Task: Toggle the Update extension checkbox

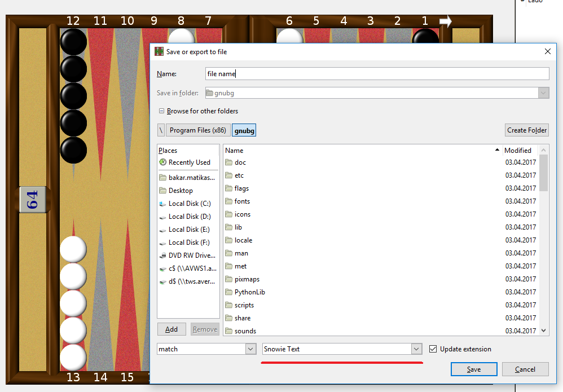Action: (433, 349)
